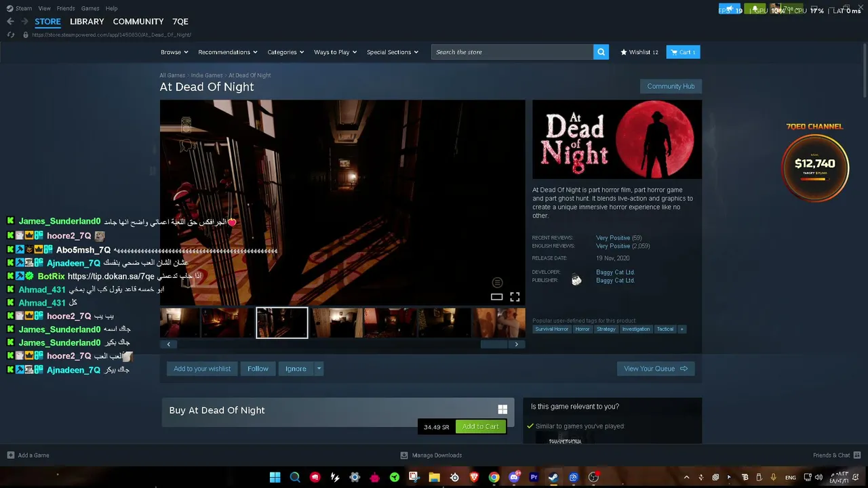Open Windows taskbar search
868x488 pixels.
(295, 477)
